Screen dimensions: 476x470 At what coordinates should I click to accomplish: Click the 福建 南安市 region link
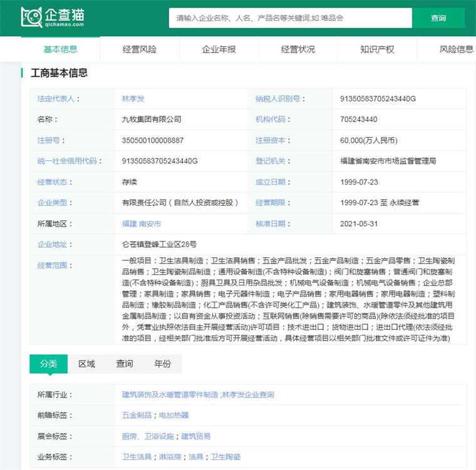coord(142,223)
